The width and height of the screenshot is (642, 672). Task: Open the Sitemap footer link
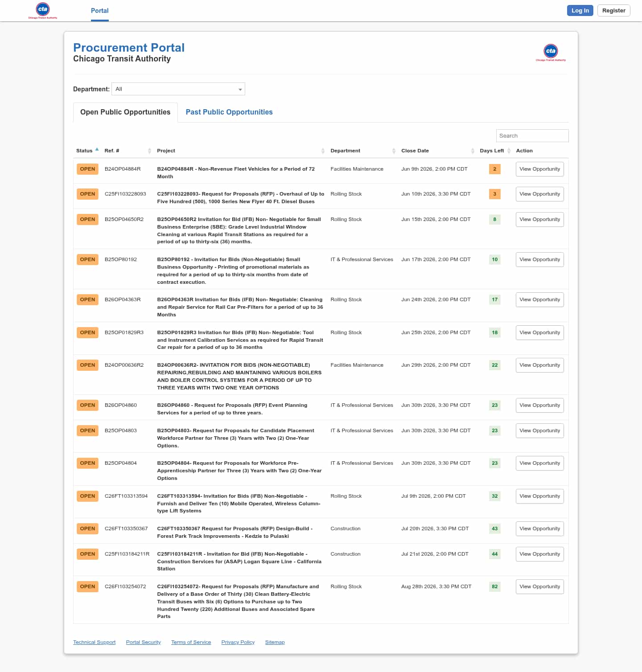(275, 643)
